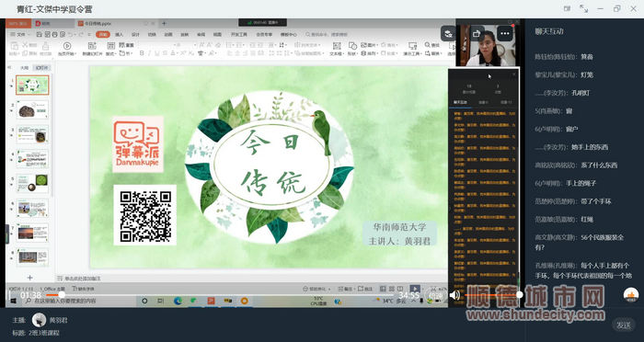644x342 pixels.
Task: Click the playback speed 倍速 button
Action: (x=436, y=295)
